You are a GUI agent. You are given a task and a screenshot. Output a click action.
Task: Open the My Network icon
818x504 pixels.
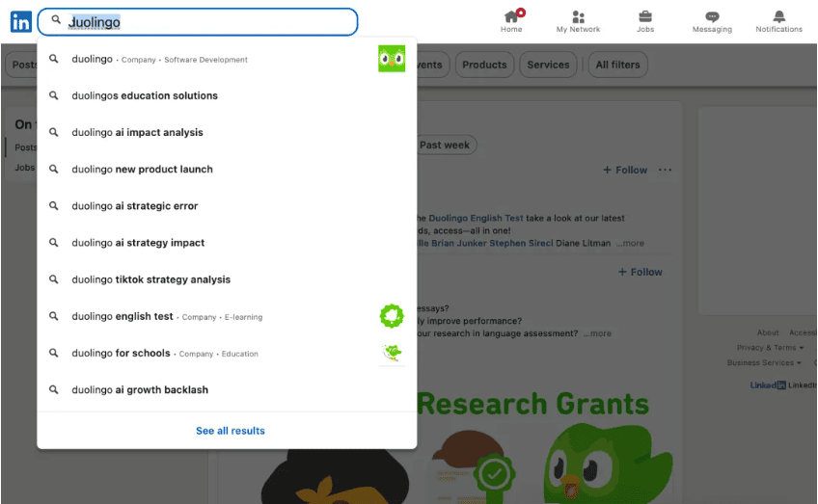click(578, 17)
